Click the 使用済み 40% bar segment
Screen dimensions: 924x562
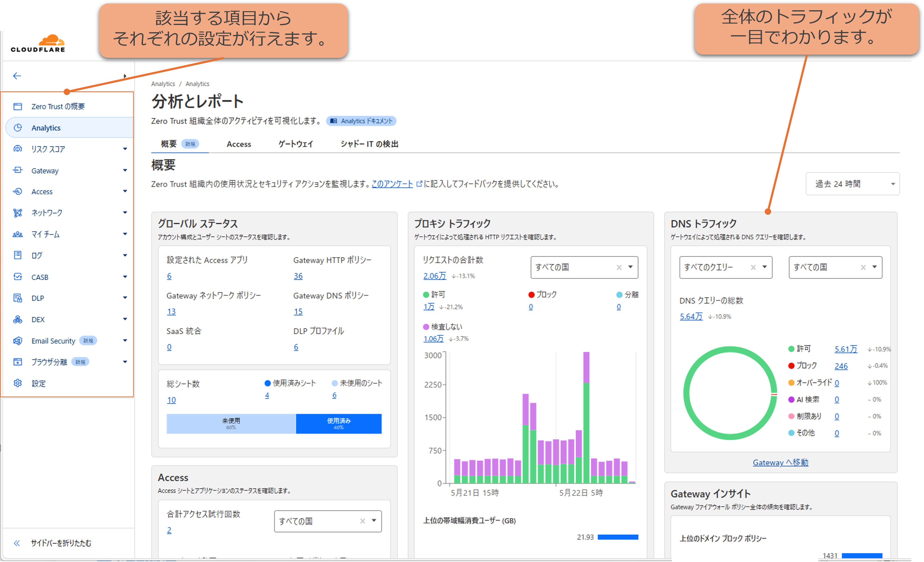tap(339, 424)
